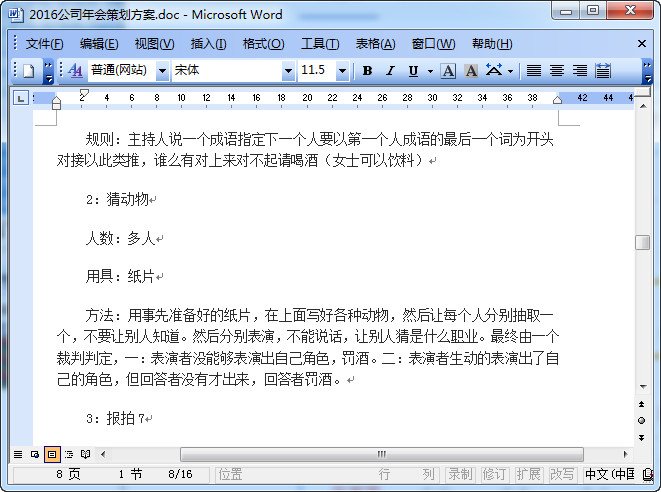The image size is (661, 492).
Task: Click the document split box above scrollbar
Action: click(643, 92)
